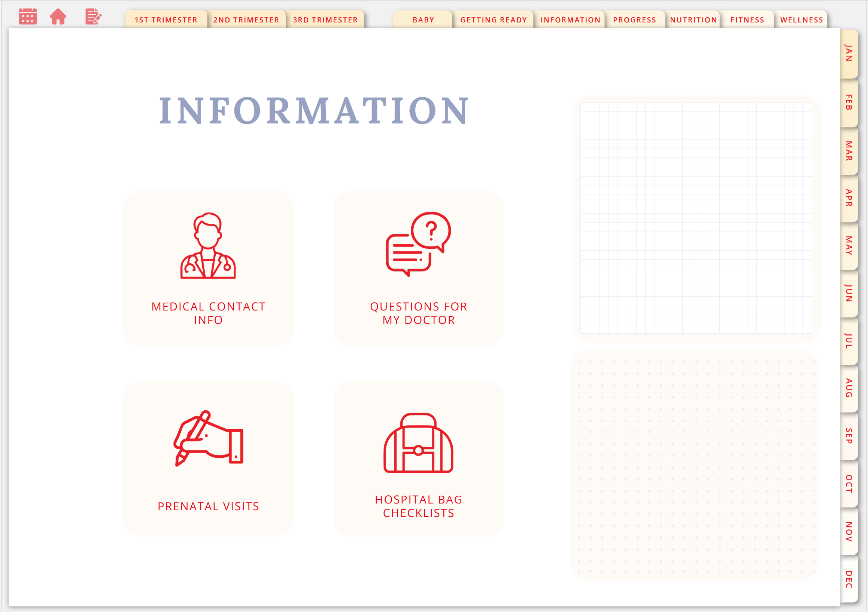
Task: Open the Medical Contact Info link
Action: 208,313
